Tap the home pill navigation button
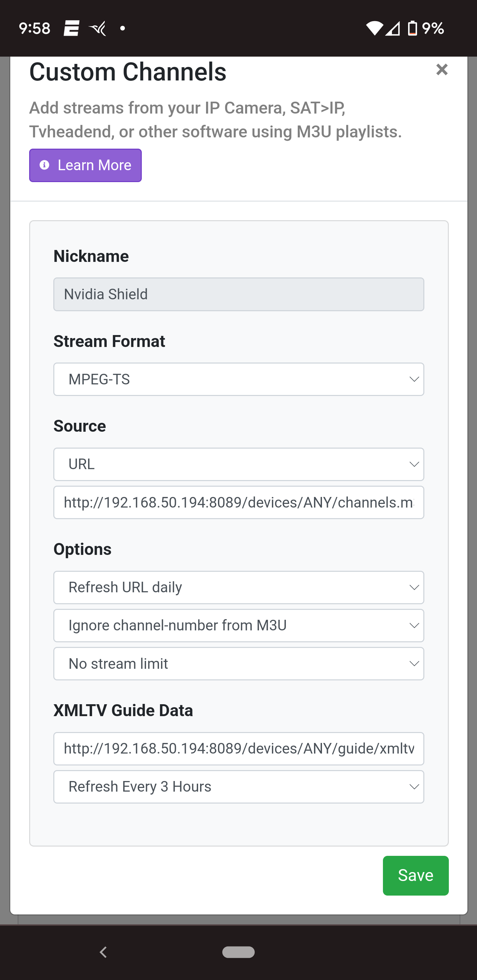The height and width of the screenshot is (980, 477). click(x=238, y=952)
